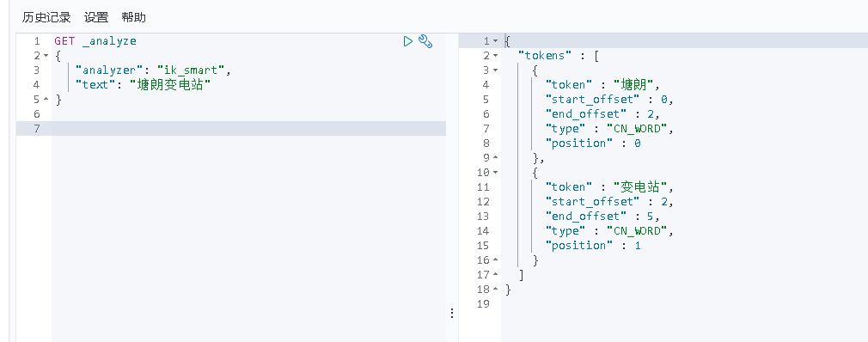Collapse first token object at response line 3
This screenshot has width=868, height=342.
495,70
